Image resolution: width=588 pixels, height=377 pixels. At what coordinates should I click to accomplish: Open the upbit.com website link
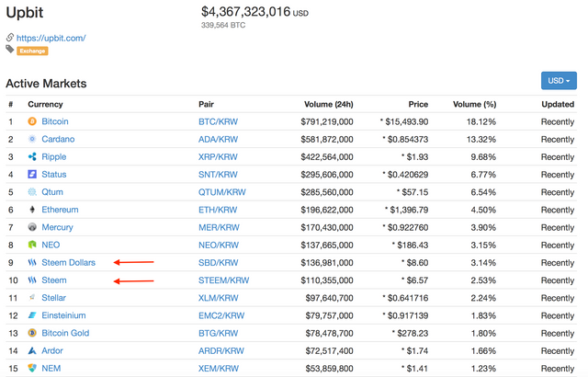tap(51, 38)
